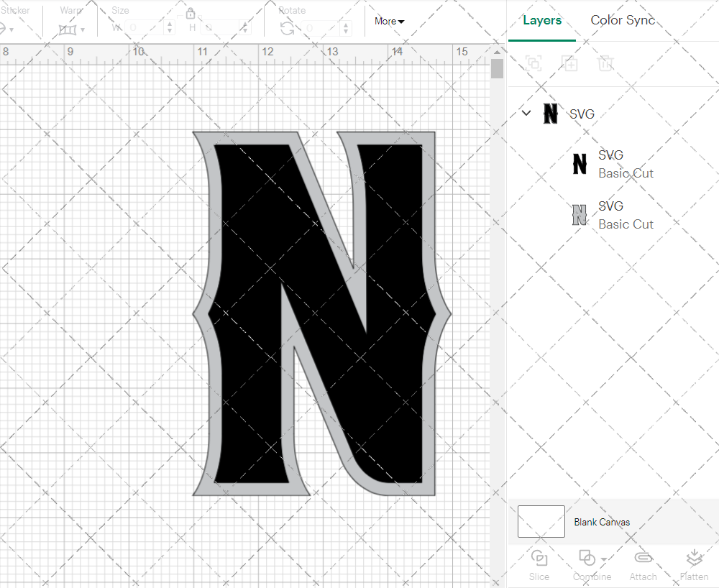Switch to the Color Sync tab
Image resolution: width=719 pixels, height=588 pixels.
tap(623, 20)
